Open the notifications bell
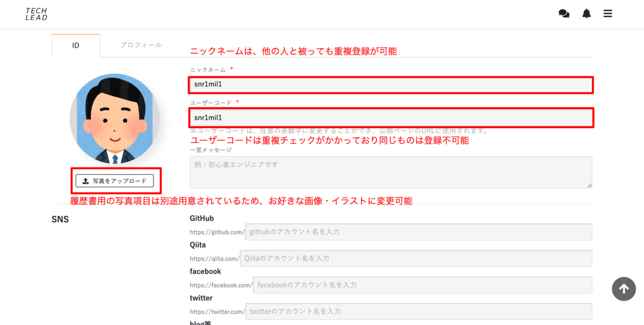This screenshot has width=644, height=325. click(587, 14)
